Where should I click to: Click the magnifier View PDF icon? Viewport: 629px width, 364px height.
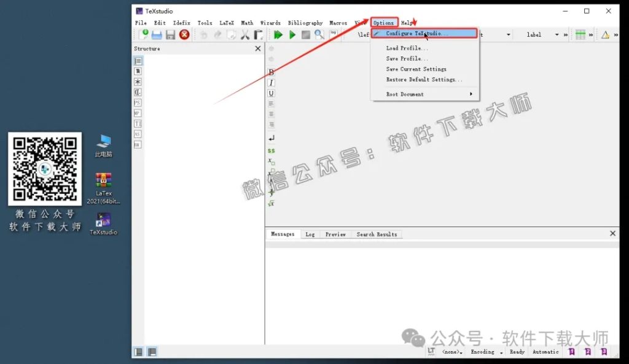click(x=319, y=35)
